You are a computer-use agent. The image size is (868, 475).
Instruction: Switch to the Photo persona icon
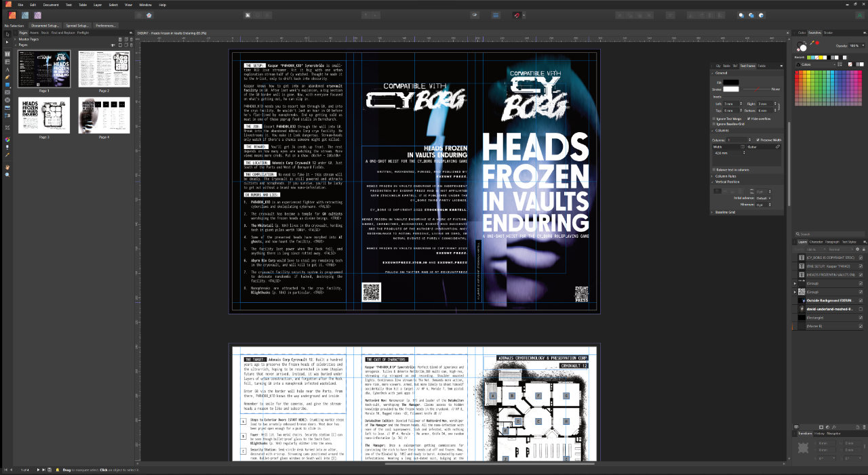click(x=37, y=15)
